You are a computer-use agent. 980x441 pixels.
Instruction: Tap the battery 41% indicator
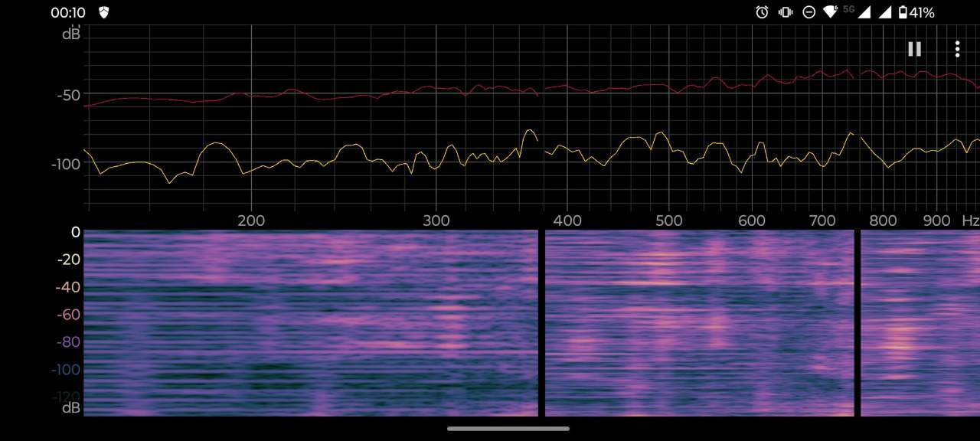coord(916,12)
